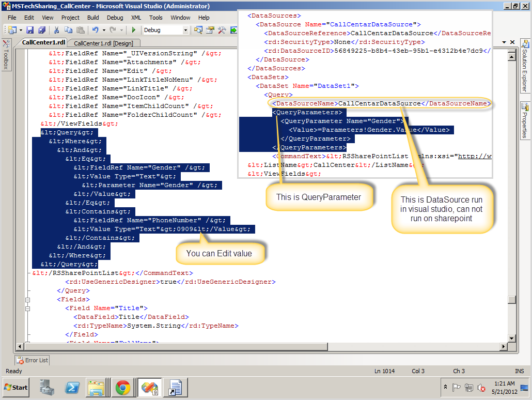Click the Save All toolbar icon
Image resolution: width=532 pixels, height=400 pixels.
point(42,30)
